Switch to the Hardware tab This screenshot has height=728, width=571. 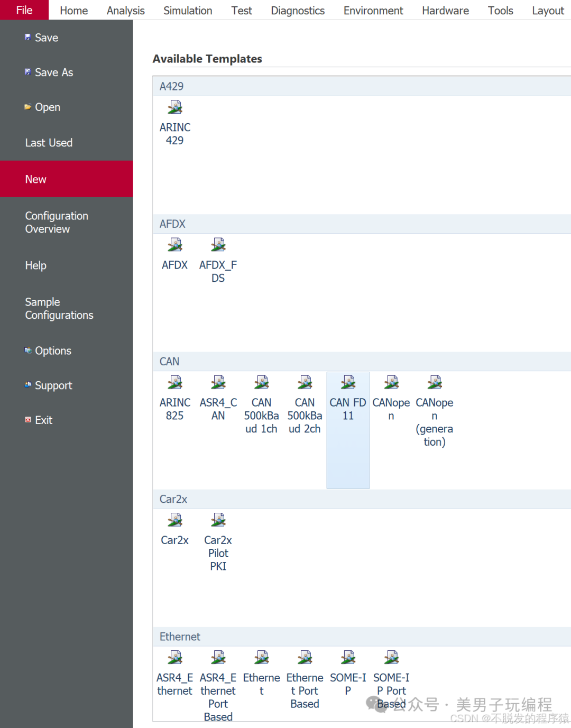[445, 11]
